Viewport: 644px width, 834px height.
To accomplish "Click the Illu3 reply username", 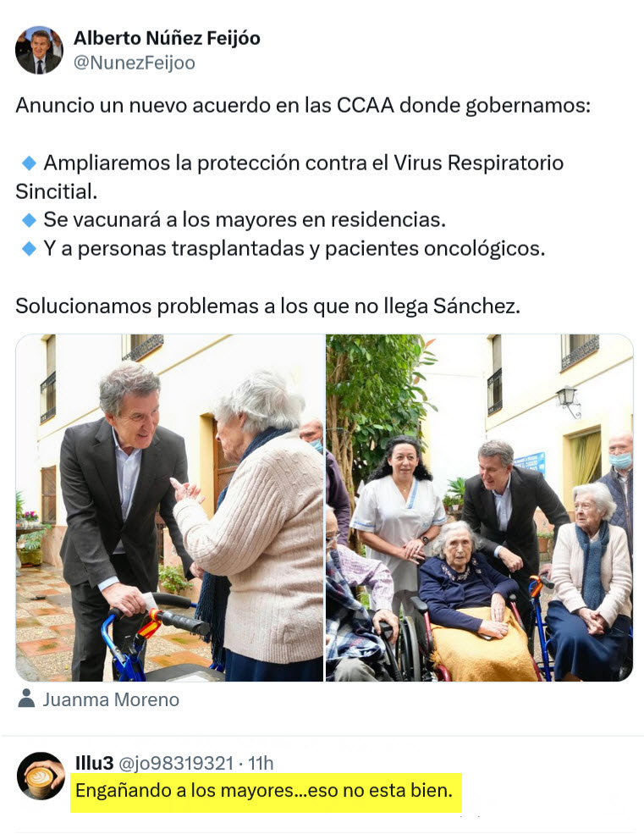I will (94, 763).
